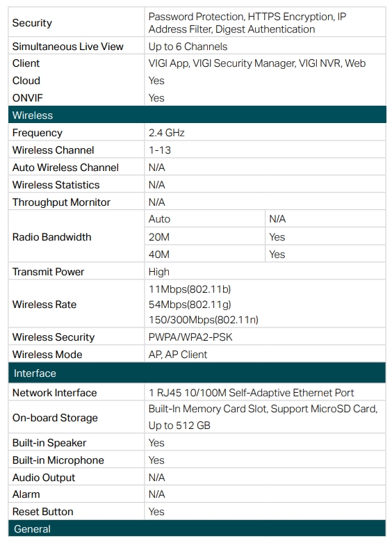Select the Frequency 2.4 GHz value
This screenshot has width=392, height=543.
click(167, 133)
